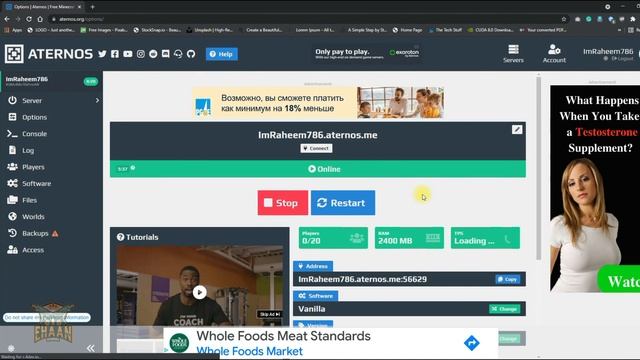The height and width of the screenshot is (360, 640).
Task: Click ImRaheem786 username in the header
Action: pyautogui.click(x=608, y=51)
